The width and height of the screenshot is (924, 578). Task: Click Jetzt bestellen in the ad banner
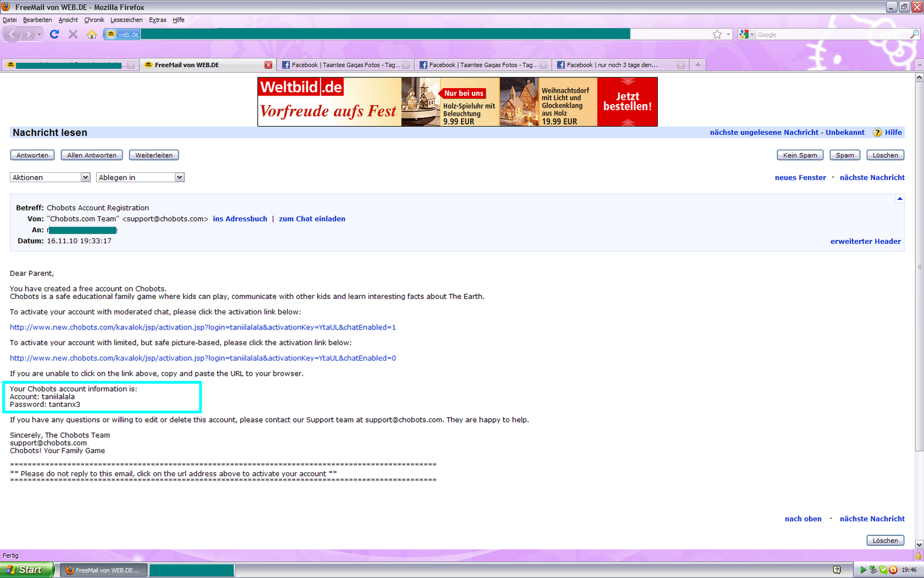(628, 102)
